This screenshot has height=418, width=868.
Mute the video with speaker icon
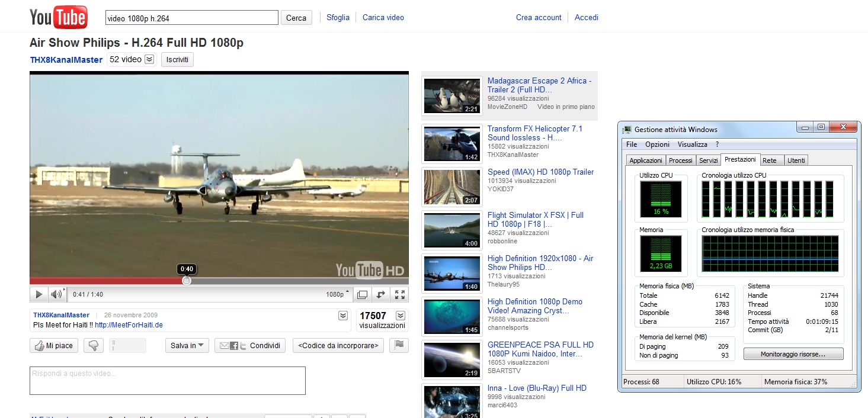(56, 294)
